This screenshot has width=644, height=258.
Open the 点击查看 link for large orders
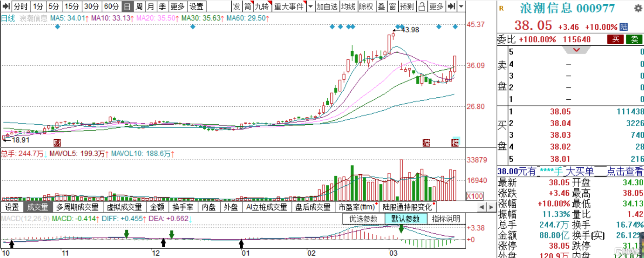(624, 171)
